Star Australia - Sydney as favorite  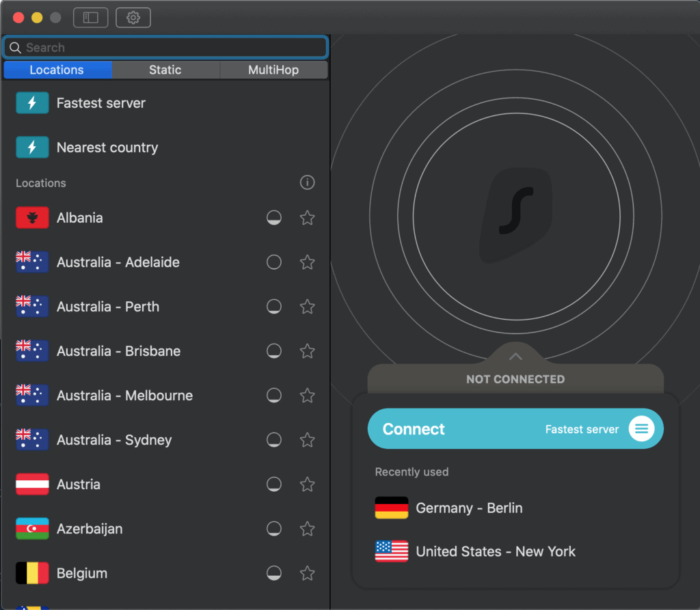(308, 440)
